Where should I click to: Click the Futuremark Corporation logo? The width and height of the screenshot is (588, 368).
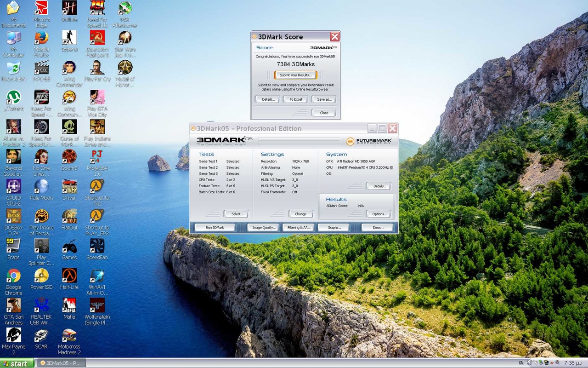pos(369,141)
